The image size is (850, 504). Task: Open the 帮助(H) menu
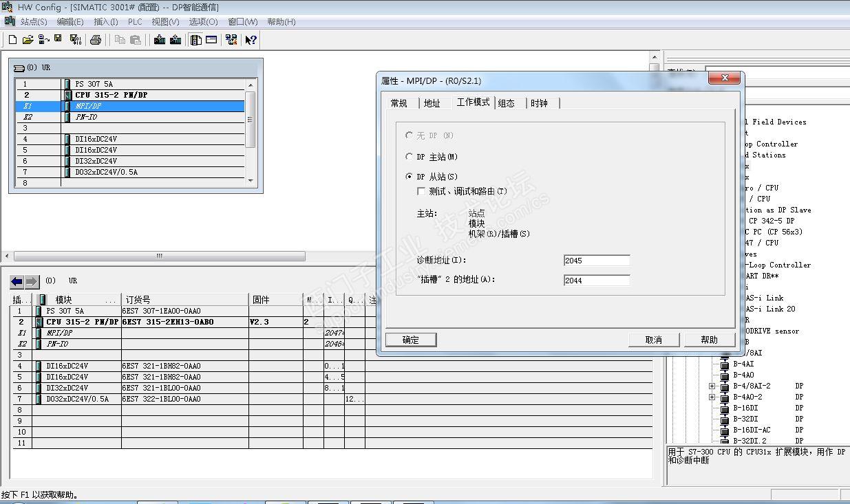click(x=281, y=22)
